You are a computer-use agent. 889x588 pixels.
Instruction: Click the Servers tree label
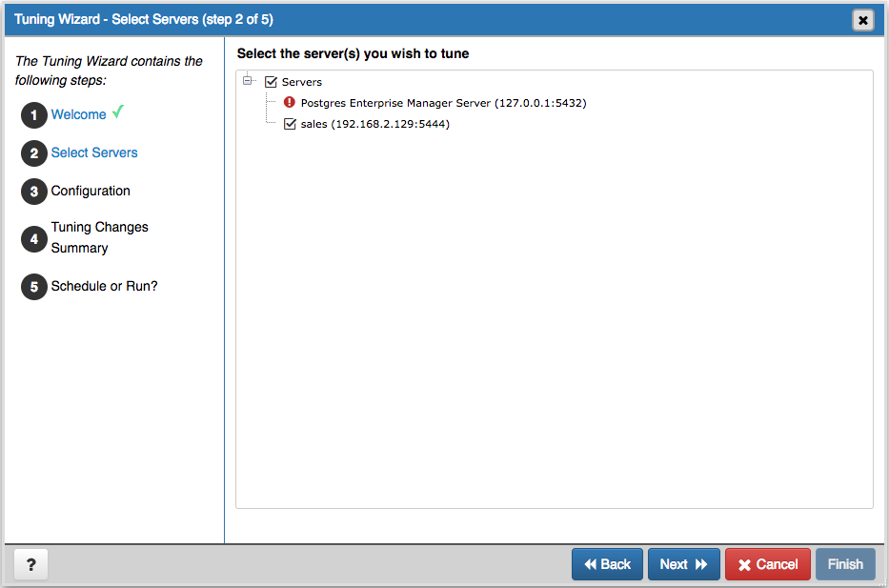tap(302, 82)
